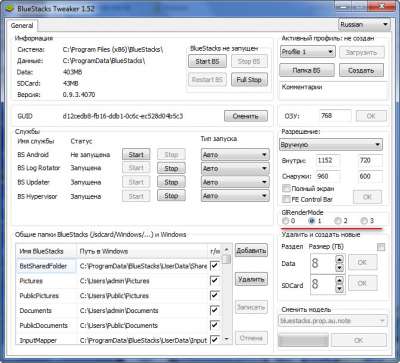400x363 pixels.
Task: Click Добавить to add shared folder
Action: [x=251, y=251]
